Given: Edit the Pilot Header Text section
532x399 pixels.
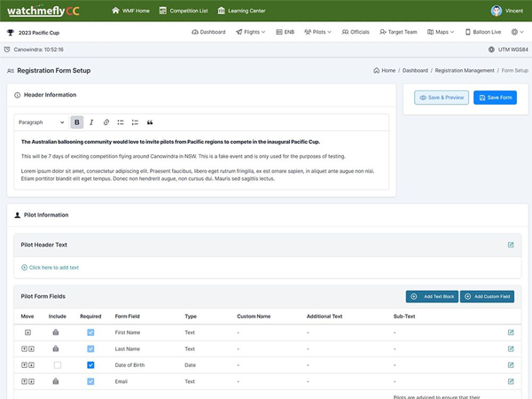Looking at the screenshot, I should 511,245.
